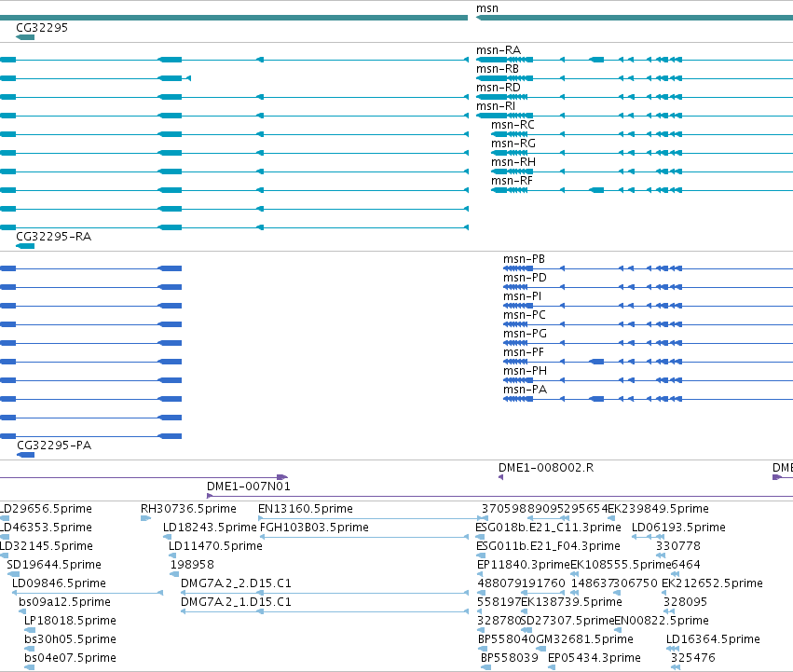Click the GM32681.5prime EST label
The height and width of the screenshot is (672, 793).
click(x=584, y=639)
